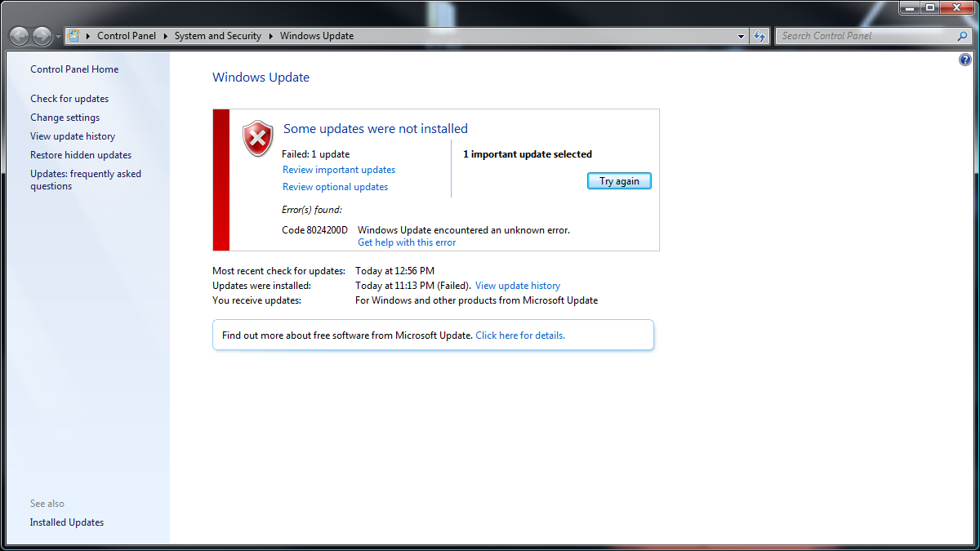Open Updates: frequently asked questions

coord(86,180)
